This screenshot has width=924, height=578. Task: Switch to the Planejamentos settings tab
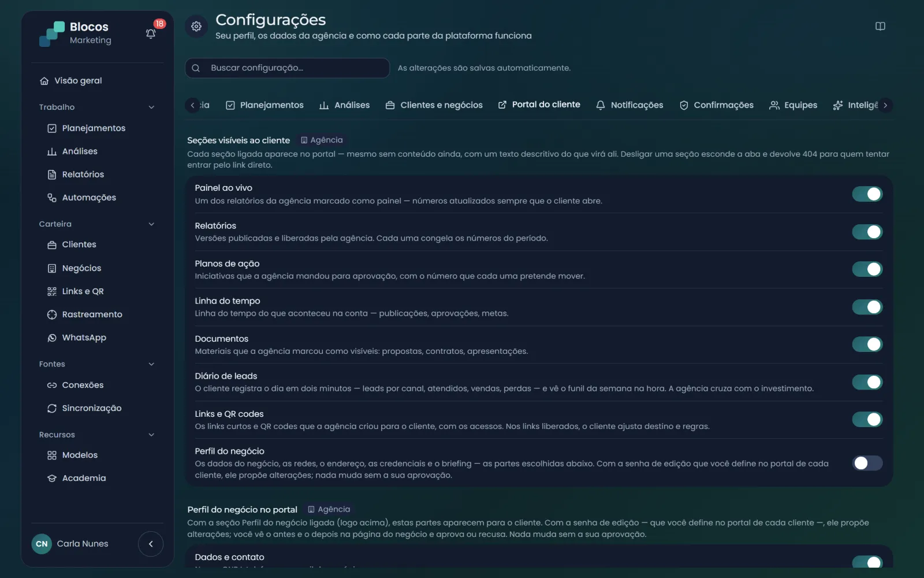pos(264,105)
